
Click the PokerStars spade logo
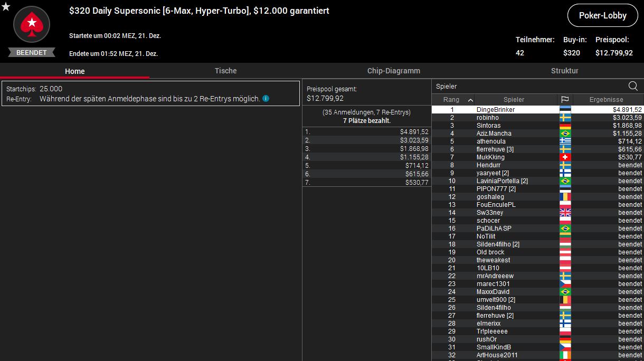pos(32,24)
